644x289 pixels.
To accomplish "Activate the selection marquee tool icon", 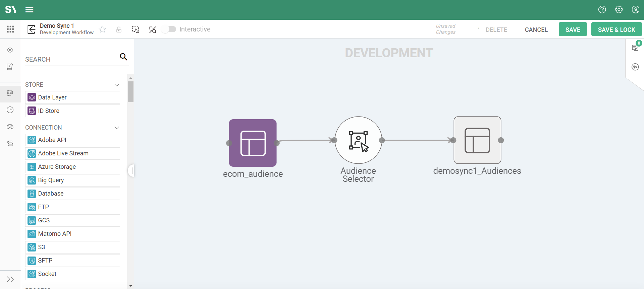I will (x=136, y=29).
